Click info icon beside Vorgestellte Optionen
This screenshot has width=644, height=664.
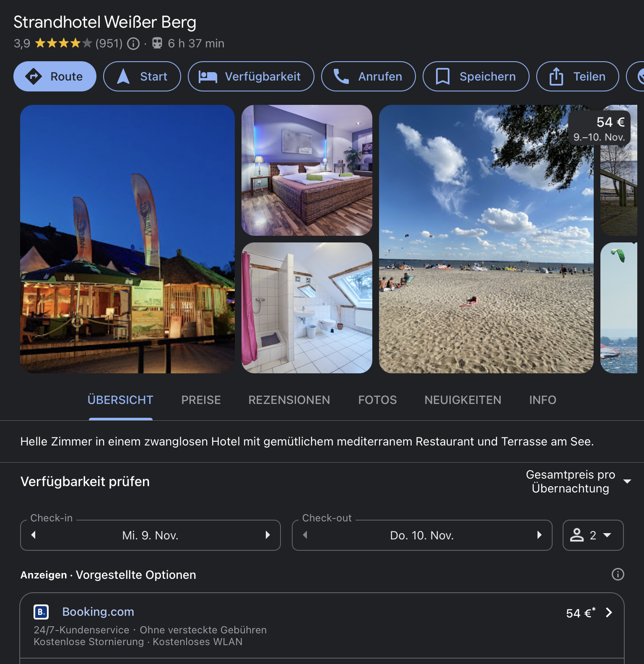tap(618, 574)
